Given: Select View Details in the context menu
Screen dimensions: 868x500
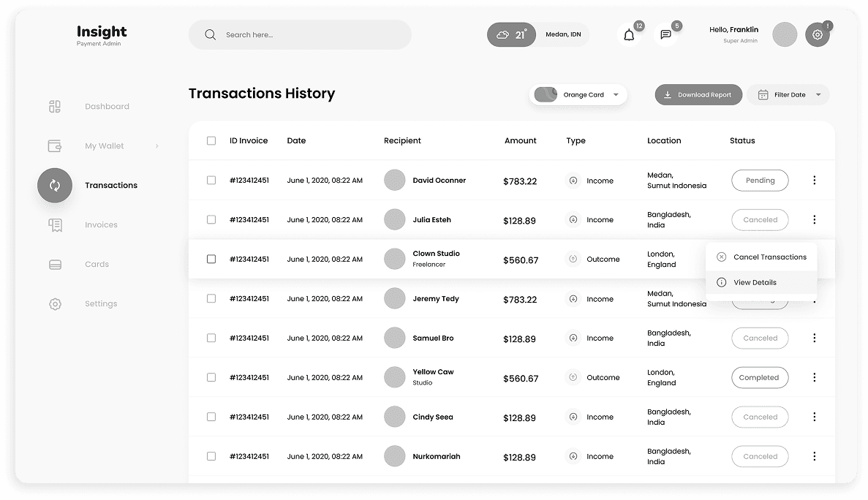Looking at the screenshot, I should tap(755, 282).
